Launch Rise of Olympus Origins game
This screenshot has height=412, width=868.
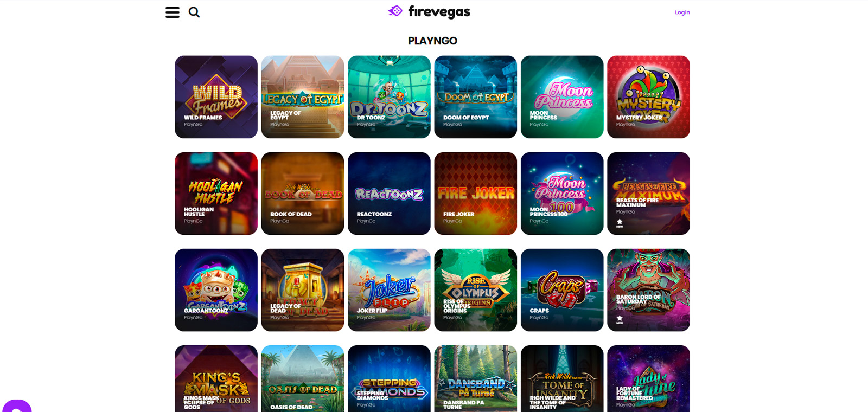[476, 290]
